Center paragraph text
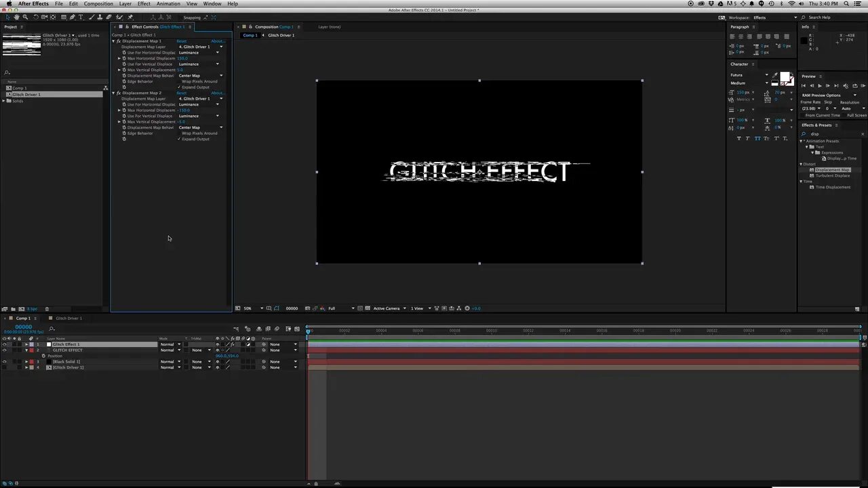 (x=741, y=37)
